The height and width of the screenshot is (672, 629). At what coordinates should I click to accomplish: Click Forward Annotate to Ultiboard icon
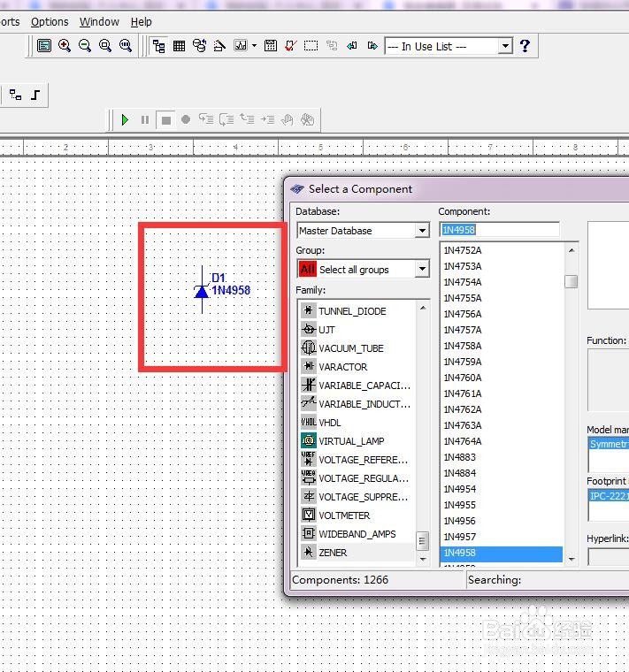(372, 45)
